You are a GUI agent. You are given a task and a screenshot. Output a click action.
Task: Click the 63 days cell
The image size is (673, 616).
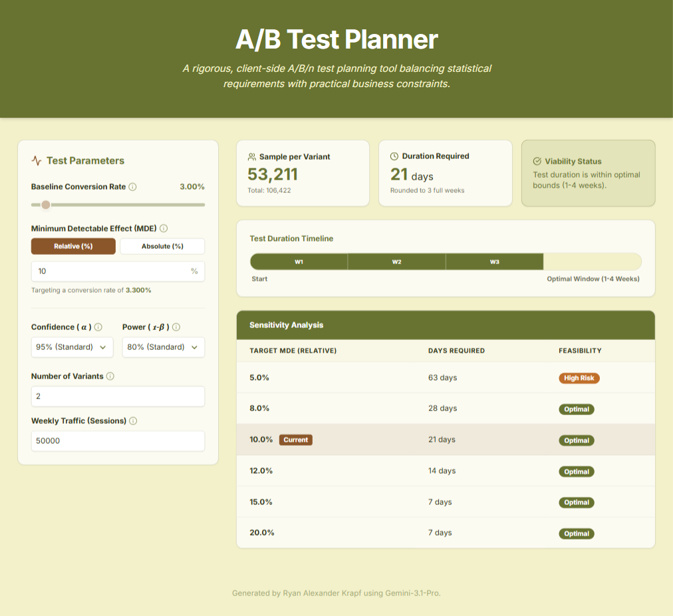click(x=442, y=378)
